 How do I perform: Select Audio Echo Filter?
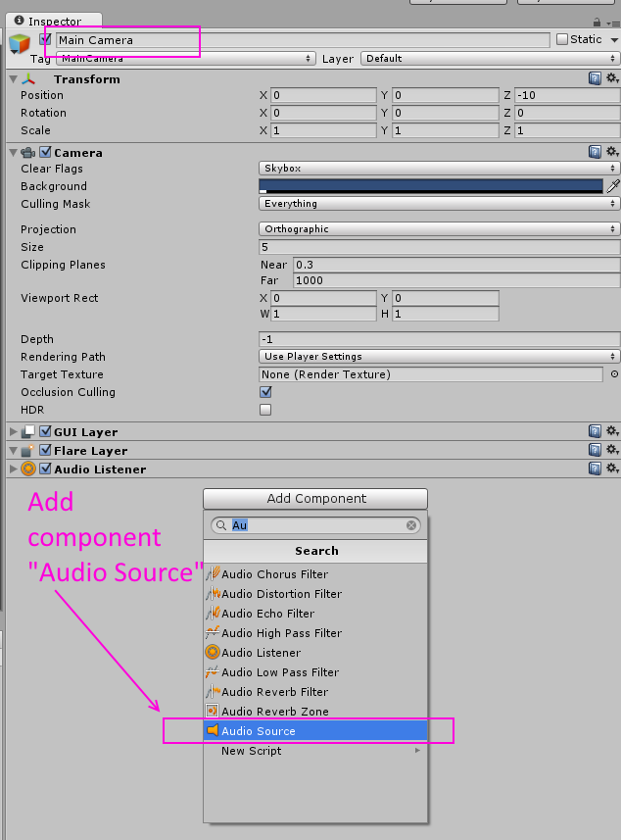pos(315,614)
